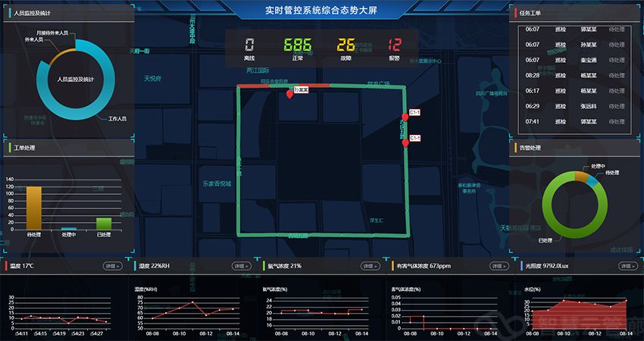The width and height of the screenshot is (644, 341).
Task: Click the 月接待外来人员 label on personnel donut
Action: (x=52, y=33)
